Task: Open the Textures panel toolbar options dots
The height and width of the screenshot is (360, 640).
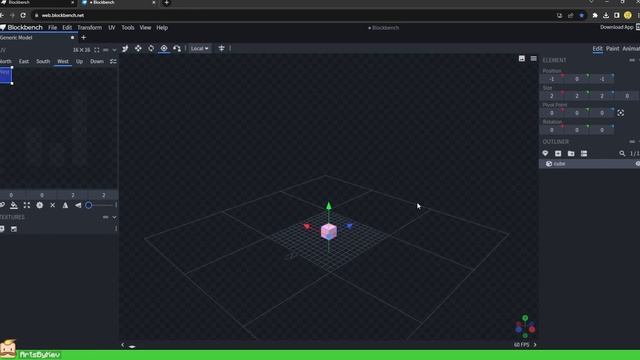Action: 116,229
